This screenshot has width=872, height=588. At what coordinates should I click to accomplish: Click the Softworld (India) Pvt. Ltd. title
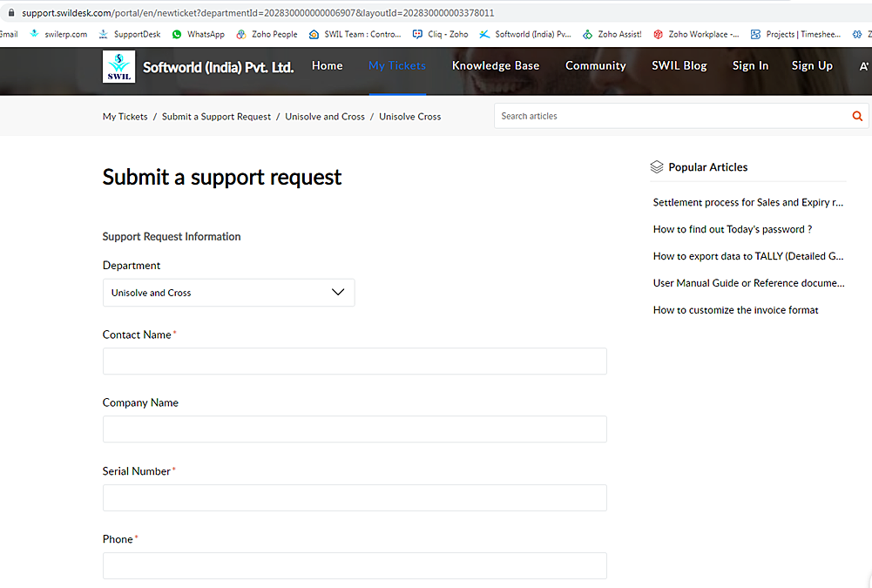[218, 67]
